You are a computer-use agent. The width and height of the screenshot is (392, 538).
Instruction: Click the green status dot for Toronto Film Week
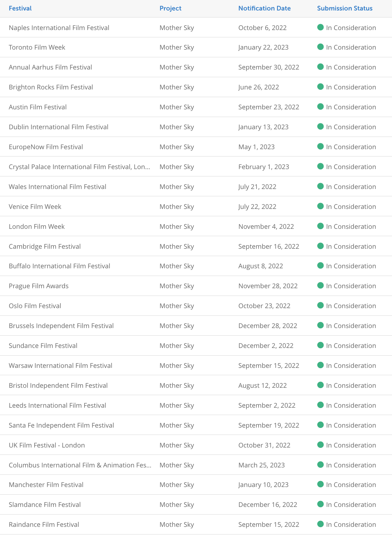click(x=320, y=47)
